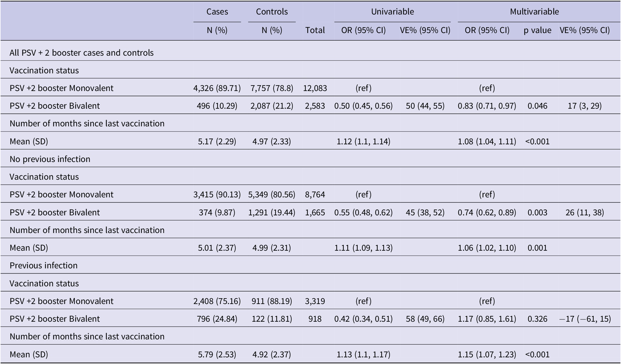Viewport: 621px width, 364px height.
Task: Select the 'All PSV + 2 booster cases and controls' row
Action: 81,53
